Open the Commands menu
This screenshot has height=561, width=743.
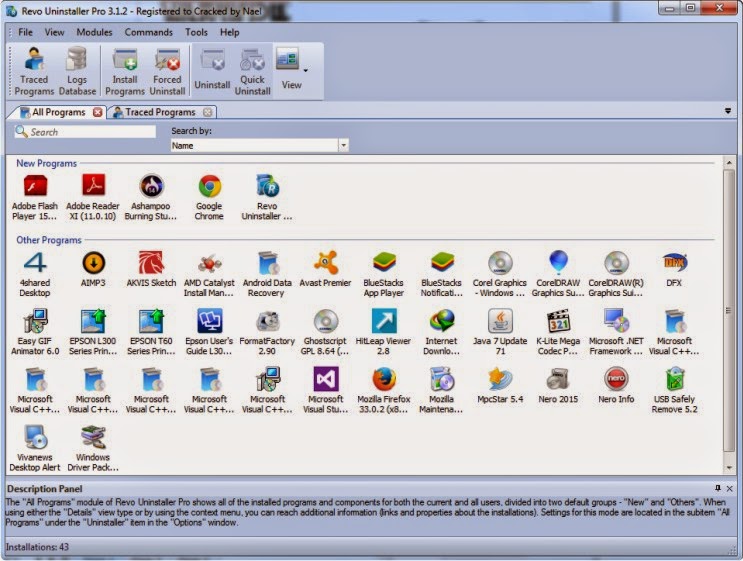click(148, 32)
